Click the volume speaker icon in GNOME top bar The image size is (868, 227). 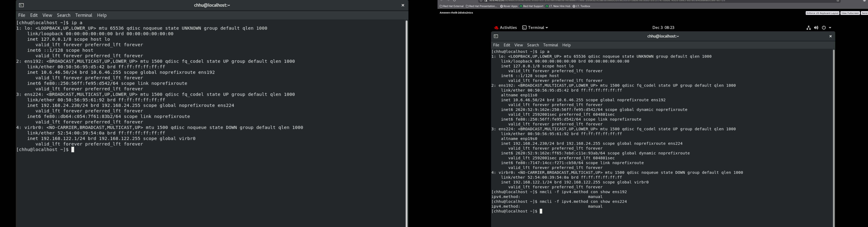point(816,28)
